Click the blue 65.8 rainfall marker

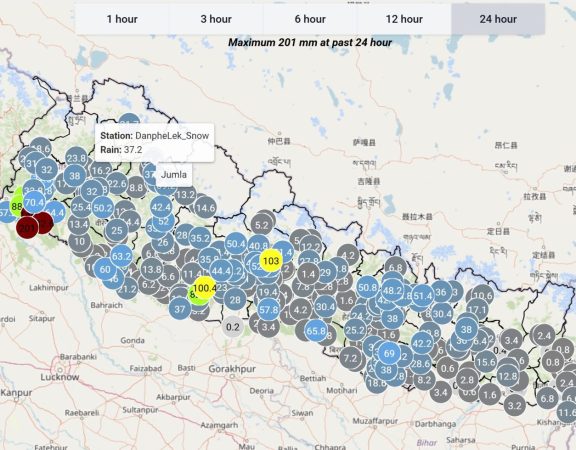click(316, 331)
